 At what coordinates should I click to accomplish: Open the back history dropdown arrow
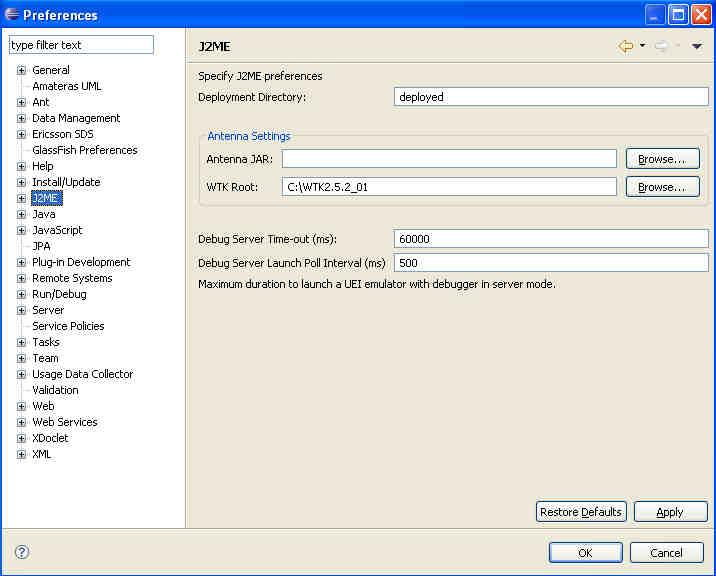[x=642, y=45]
